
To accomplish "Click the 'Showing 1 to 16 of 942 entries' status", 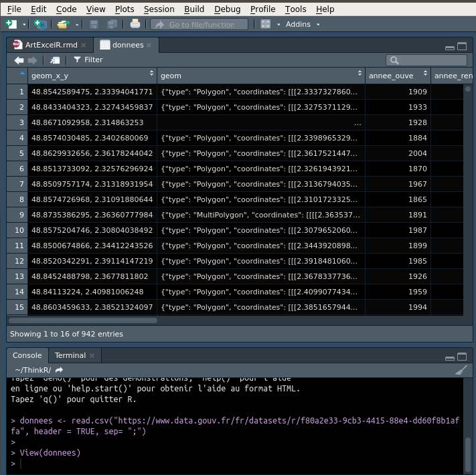I will pyautogui.click(x=66, y=334).
